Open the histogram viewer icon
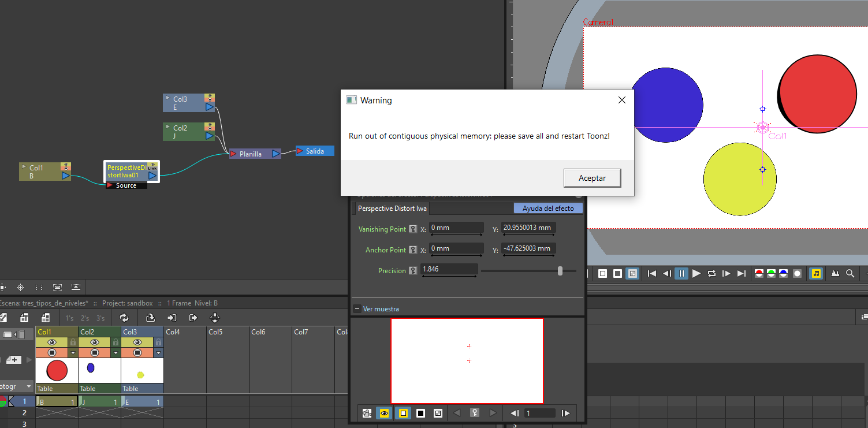The width and height of the screenshot is (868, 428). click(x=835, y=273)
